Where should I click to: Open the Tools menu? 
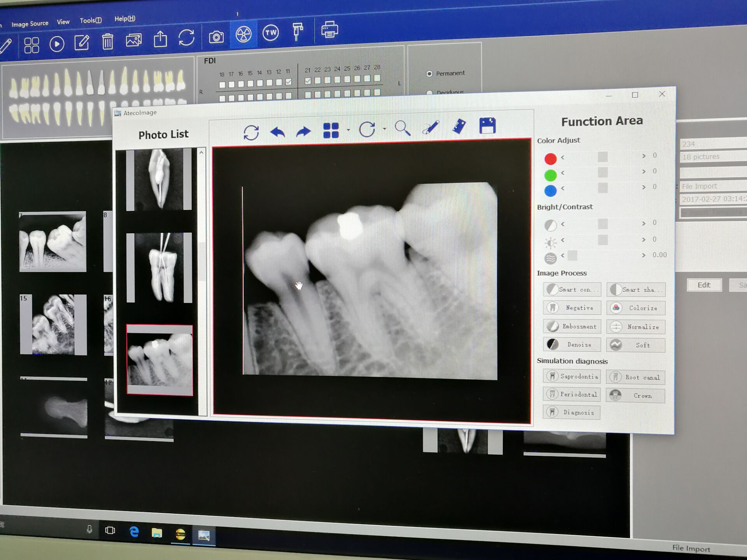click(x=91, y=20)
